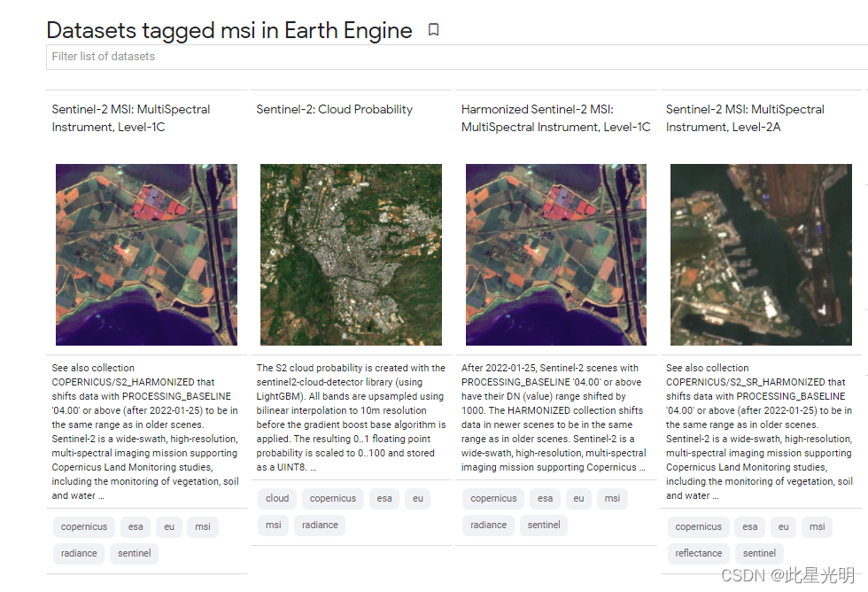Click the Cloud Probability city thumbnail

tap(351, 254)
